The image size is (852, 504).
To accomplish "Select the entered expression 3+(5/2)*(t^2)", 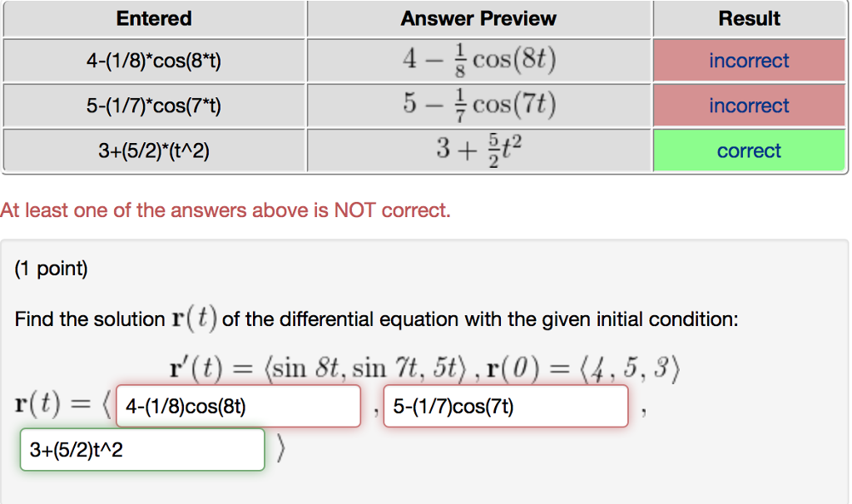I will 153,151.
